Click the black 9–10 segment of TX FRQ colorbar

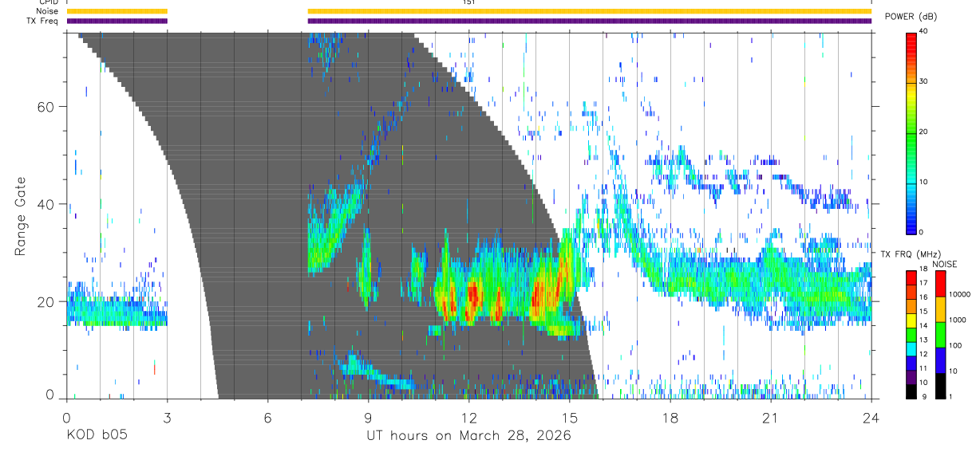point(911,391)
